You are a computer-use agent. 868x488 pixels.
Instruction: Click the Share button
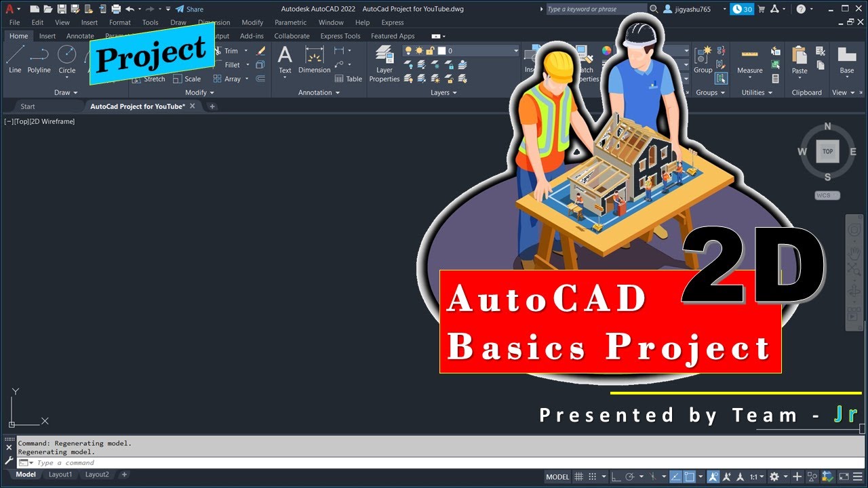(189, 9)
